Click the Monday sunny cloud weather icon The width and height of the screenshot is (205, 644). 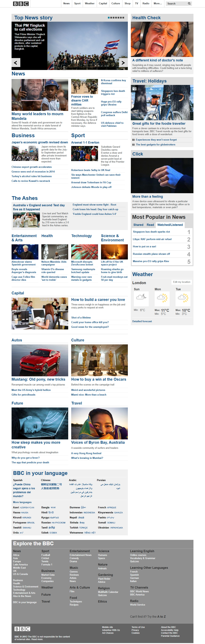pos(162,298)
